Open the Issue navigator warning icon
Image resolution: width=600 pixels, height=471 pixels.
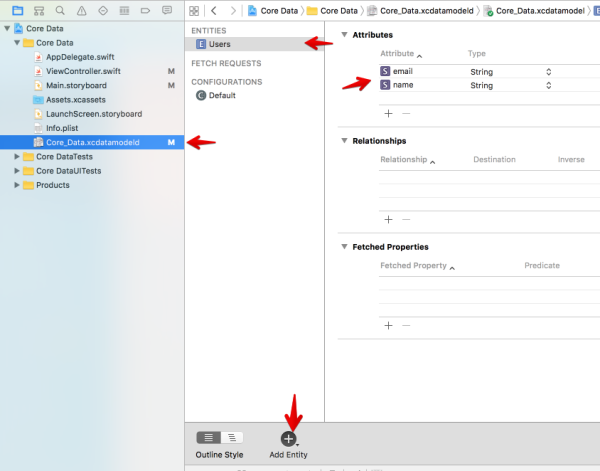coord(83,10)
